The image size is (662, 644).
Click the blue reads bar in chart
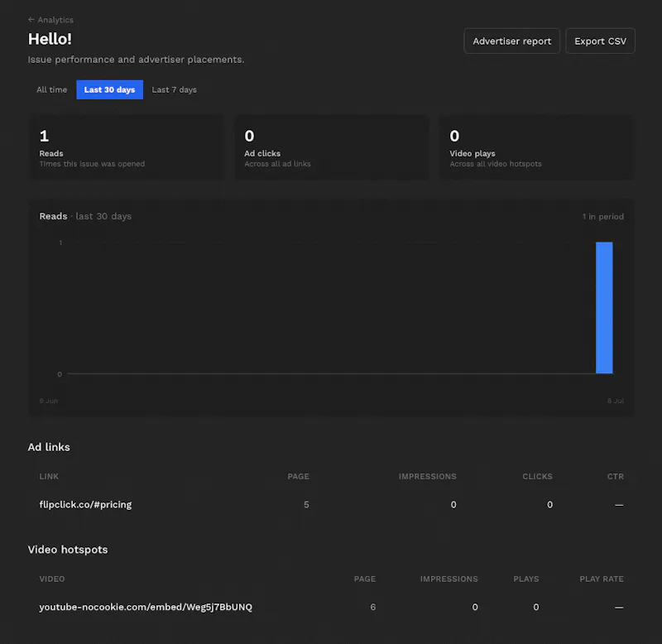pos(604,307)
